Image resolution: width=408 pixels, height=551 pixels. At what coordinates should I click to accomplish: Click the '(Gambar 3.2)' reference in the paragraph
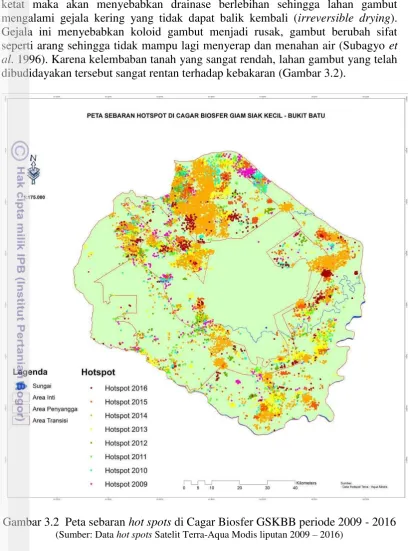coord(311,73)
